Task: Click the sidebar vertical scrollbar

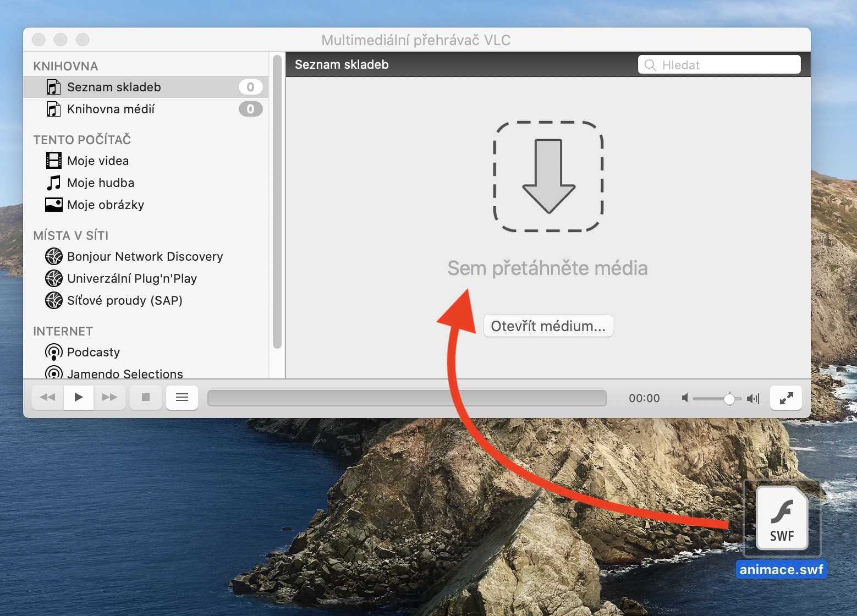Action: pyautogui.click(x=277, y=201)
